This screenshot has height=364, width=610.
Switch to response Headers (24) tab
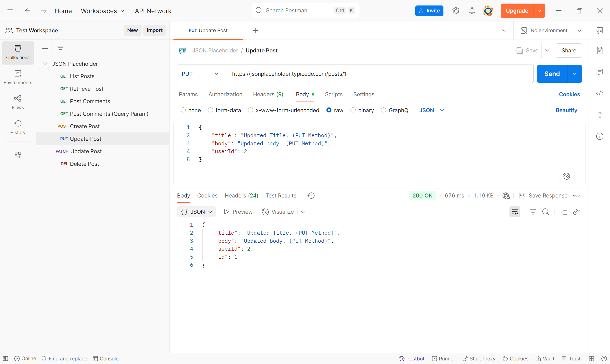241,196
